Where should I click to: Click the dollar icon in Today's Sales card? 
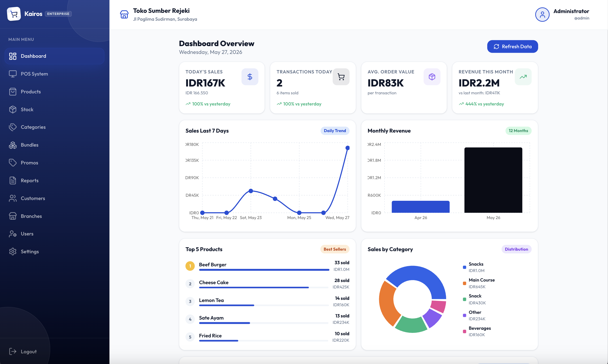tap(250, 77)
